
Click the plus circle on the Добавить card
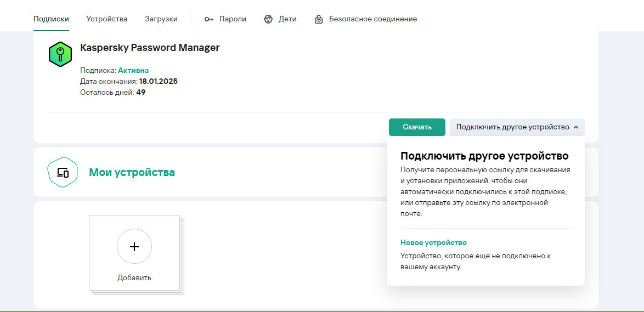pyautogui.click(x=134, y=246)
